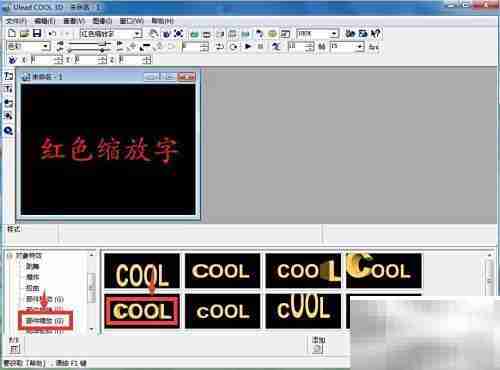This screenshot has height=370, width=500.
Task: Select the Insert Graphics tool in left toolbar
Action: pos(8,103)
